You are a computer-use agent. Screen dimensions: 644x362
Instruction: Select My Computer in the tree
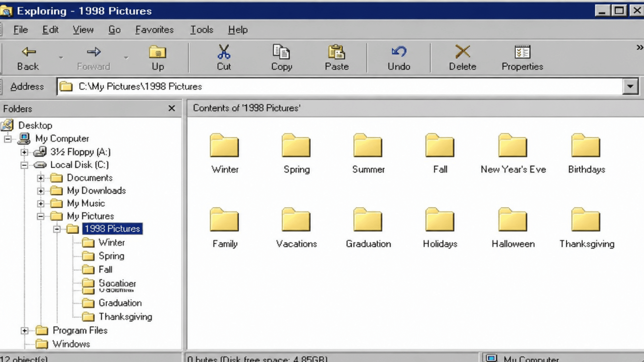pos(62,138)
